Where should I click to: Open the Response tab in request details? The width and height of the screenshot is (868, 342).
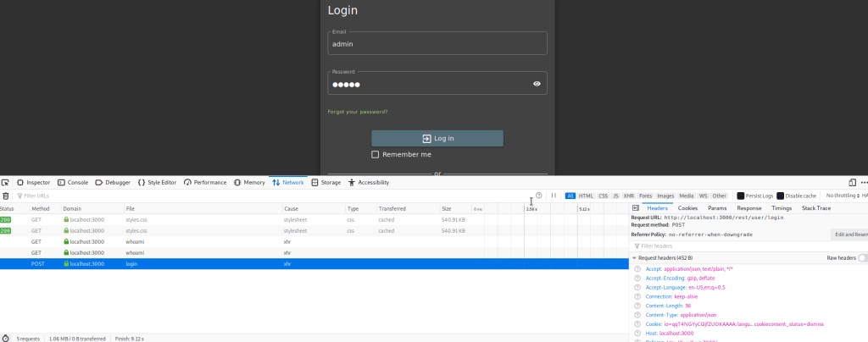click(x=748, y=208)
